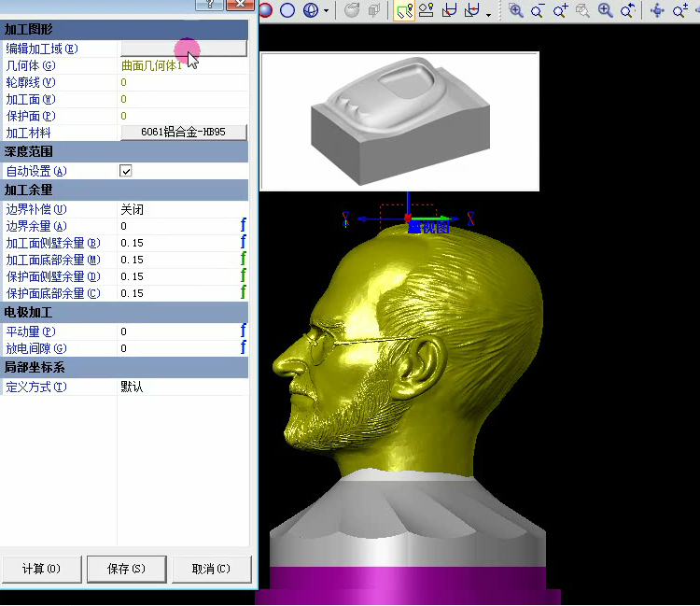Image resolution: width=700 pixels, height=606 pixels.
Task: Click the help question mark button
Action: [209, 5]
